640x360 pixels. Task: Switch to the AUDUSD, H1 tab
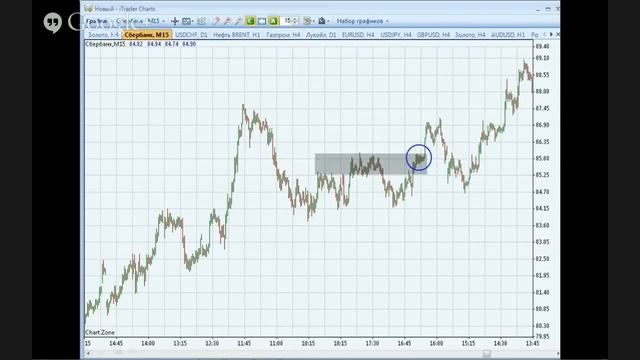click(x=508, y=35)
